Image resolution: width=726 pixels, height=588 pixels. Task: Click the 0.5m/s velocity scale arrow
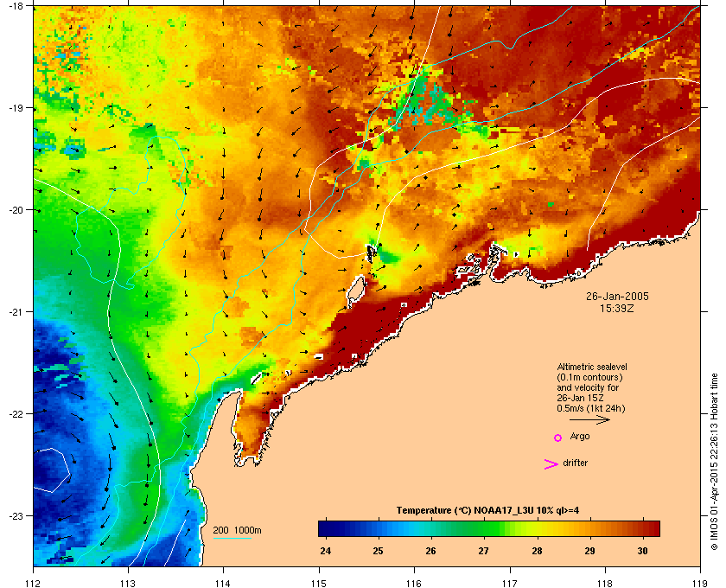pyautogui.click(x=589, y=419)
